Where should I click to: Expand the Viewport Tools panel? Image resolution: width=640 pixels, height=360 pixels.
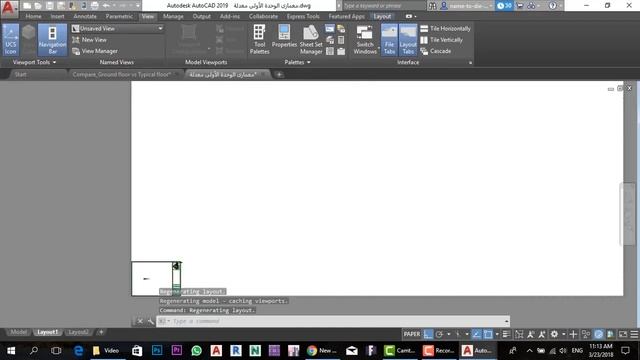click(x=34, y=62)
